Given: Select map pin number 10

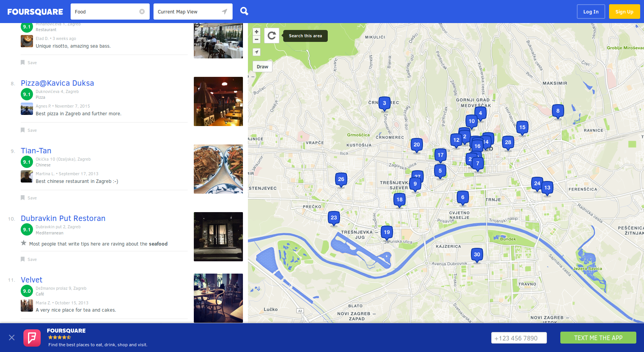Looking at the screenshot, I should pos(472,121).
